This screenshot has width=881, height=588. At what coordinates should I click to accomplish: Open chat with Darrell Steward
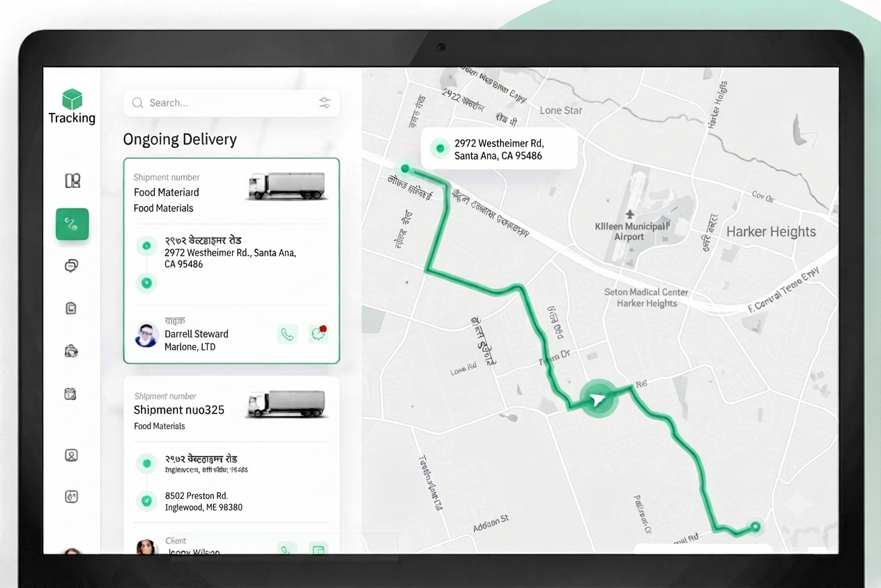(318, 334)
